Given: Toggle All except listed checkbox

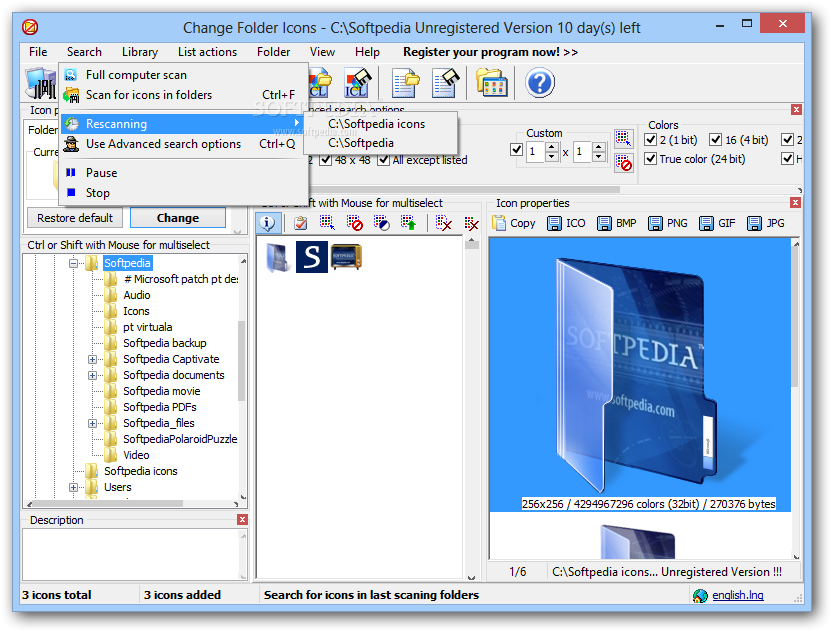Looking at the screenshot, I should 383,160.
